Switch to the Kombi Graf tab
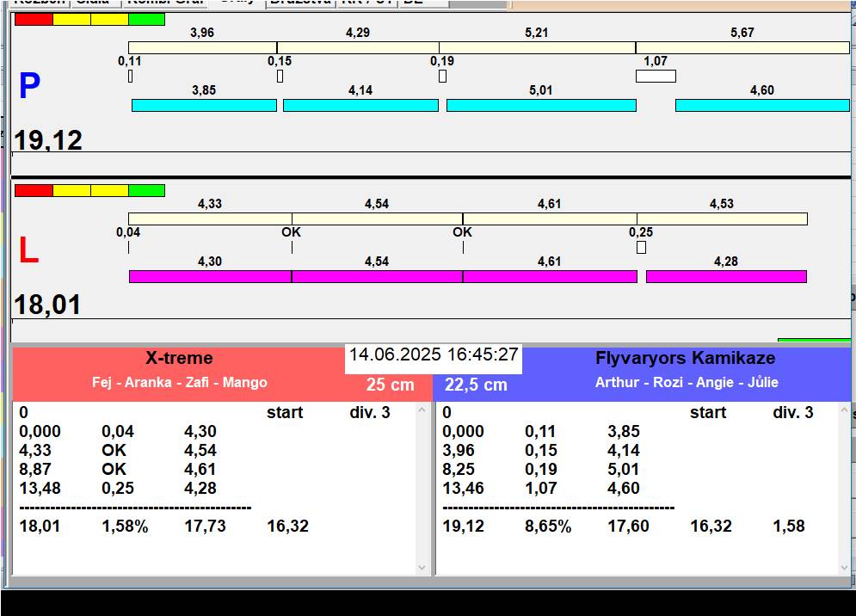Screen dimensions: 856x616 165,3
